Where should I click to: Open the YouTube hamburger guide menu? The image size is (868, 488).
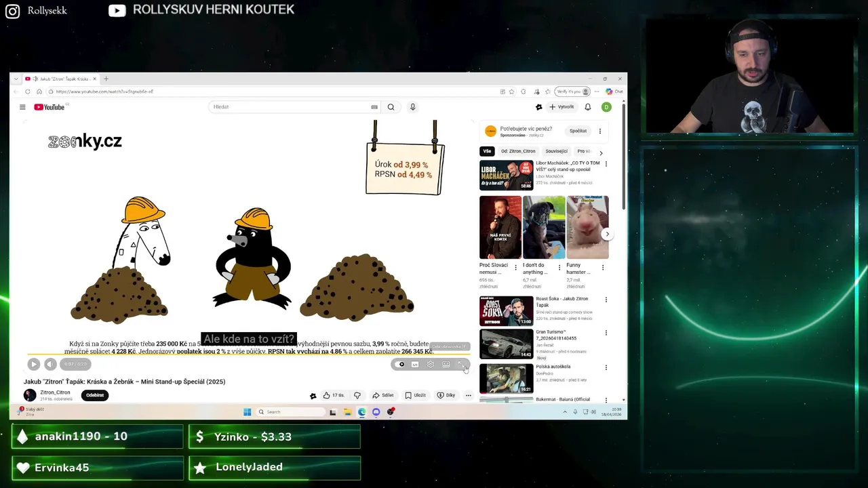(22, 107)
